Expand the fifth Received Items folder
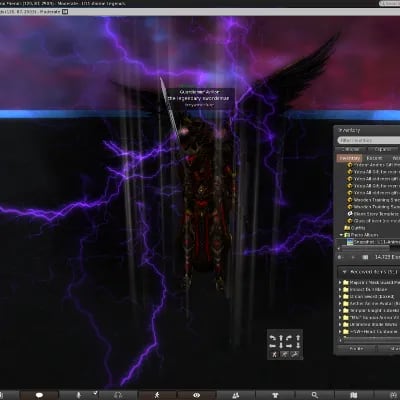This screenshot has width=400, height=400. click(x=340, y=310)
